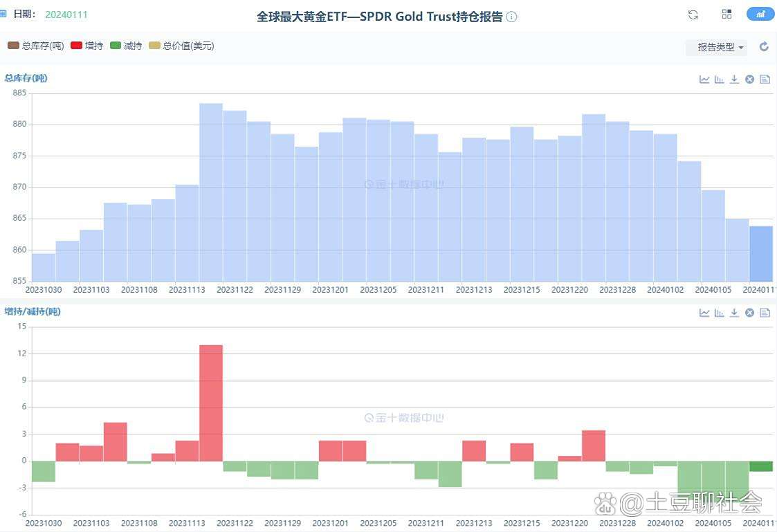
Task: Click the -3 y-axis value
Action: pyautogui.click(x=22, y=488)
